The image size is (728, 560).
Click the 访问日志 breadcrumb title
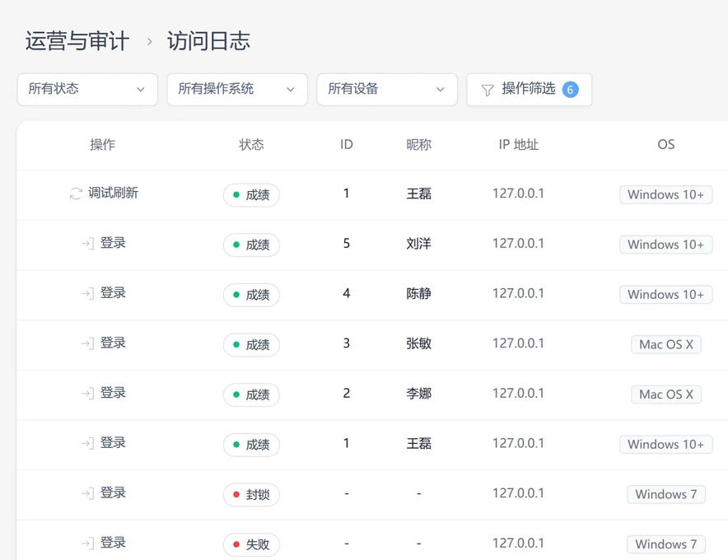pos(208,41)
